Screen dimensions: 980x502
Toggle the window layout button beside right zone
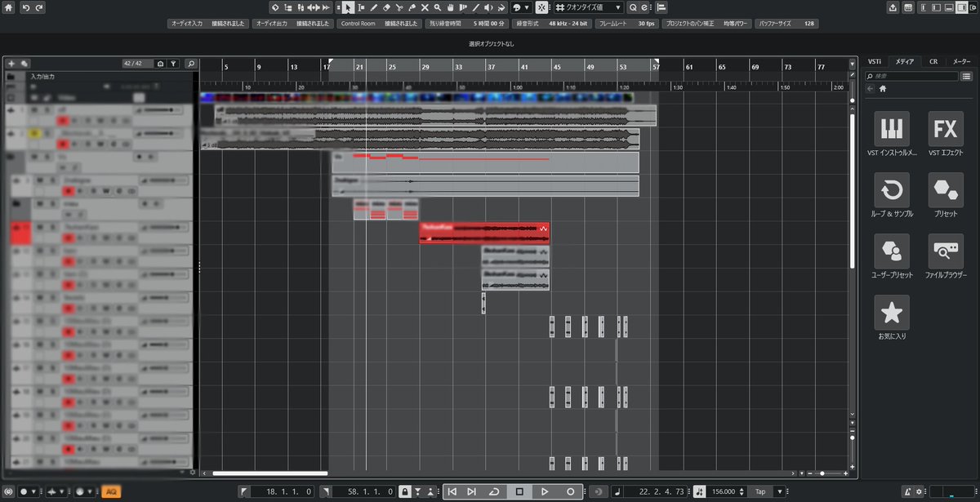[x=973, y=7]
